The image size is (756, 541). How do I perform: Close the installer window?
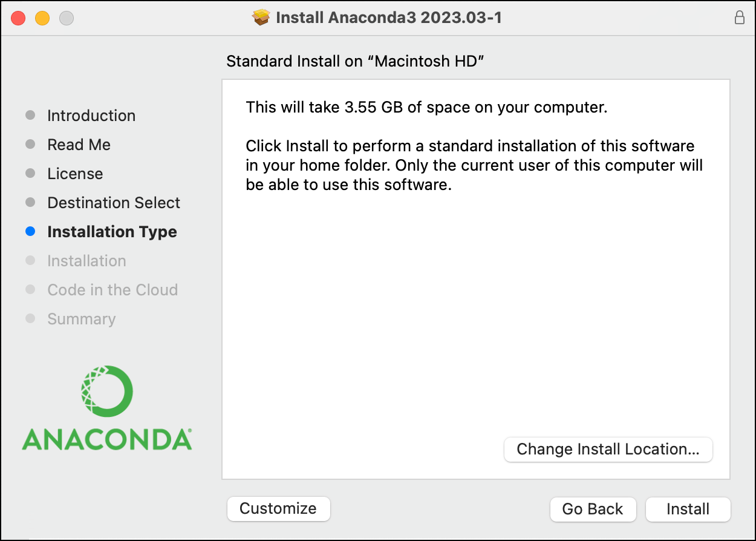[18, 18]
